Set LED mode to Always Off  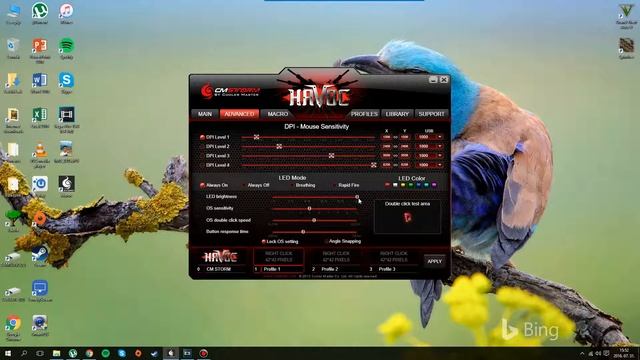click(244, 185)
